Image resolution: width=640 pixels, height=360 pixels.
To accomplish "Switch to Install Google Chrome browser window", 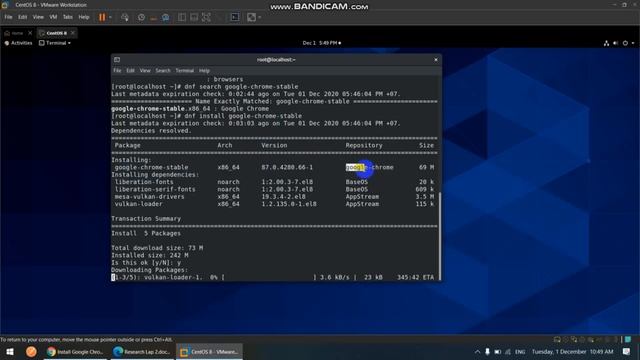I will [x=75, y=351].
